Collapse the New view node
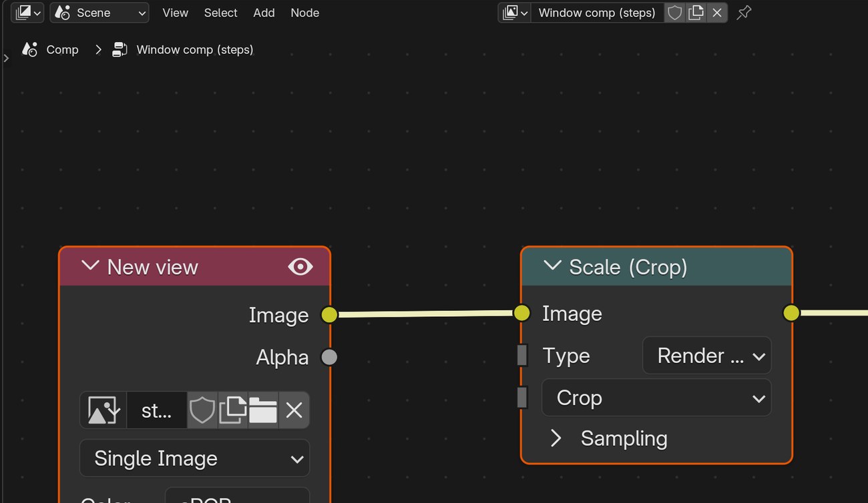This screenshot has width=868, height=503. point(90,266)
